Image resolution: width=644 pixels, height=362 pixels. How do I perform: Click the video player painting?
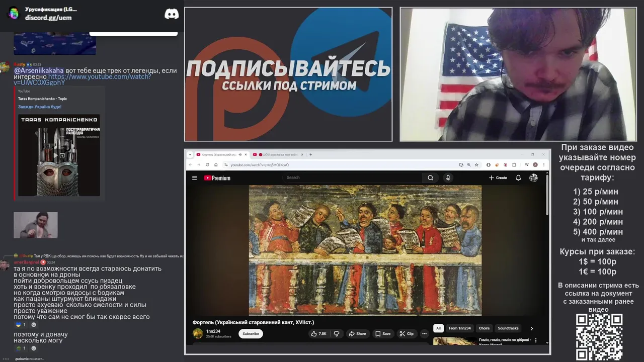(x=365, y=250)
